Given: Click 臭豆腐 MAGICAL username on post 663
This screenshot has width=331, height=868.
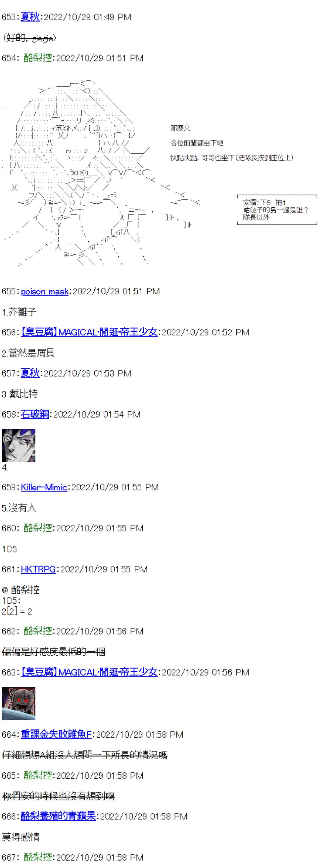Looking at the screenshot, I should click(x=89, y=672).
